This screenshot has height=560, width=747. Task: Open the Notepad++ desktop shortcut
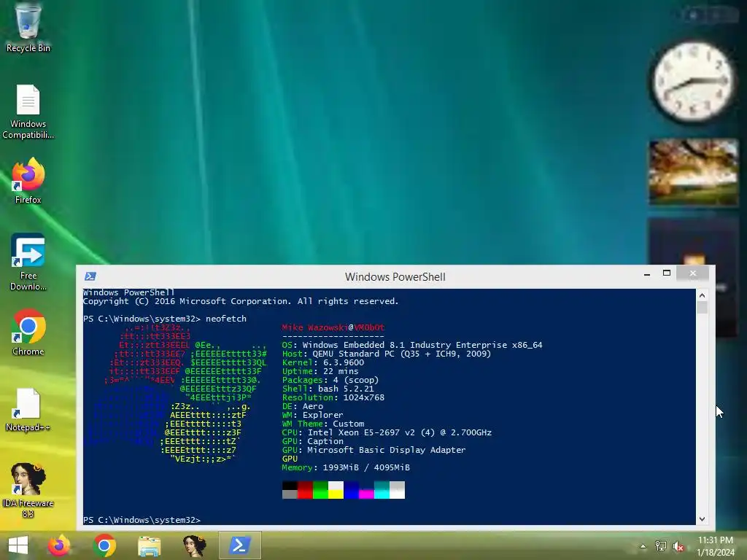(x=28, y=410)
